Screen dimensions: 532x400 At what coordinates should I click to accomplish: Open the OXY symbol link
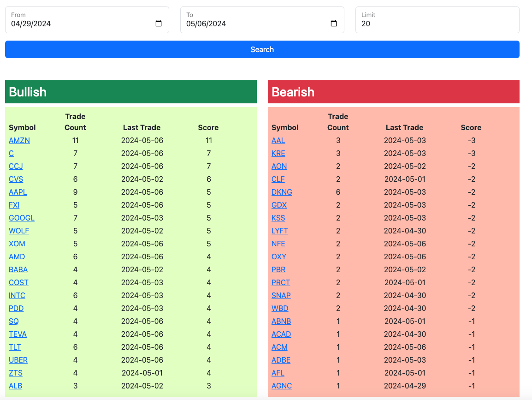click(279, 257)
